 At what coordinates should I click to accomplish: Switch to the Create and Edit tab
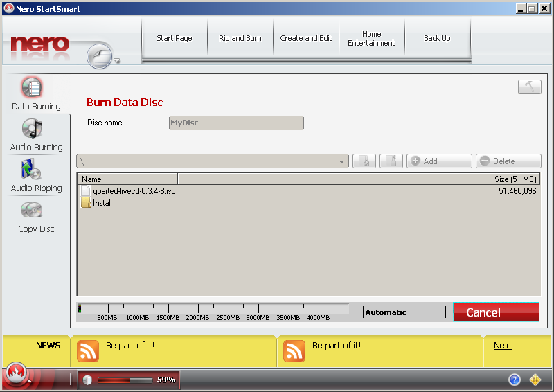306,38
